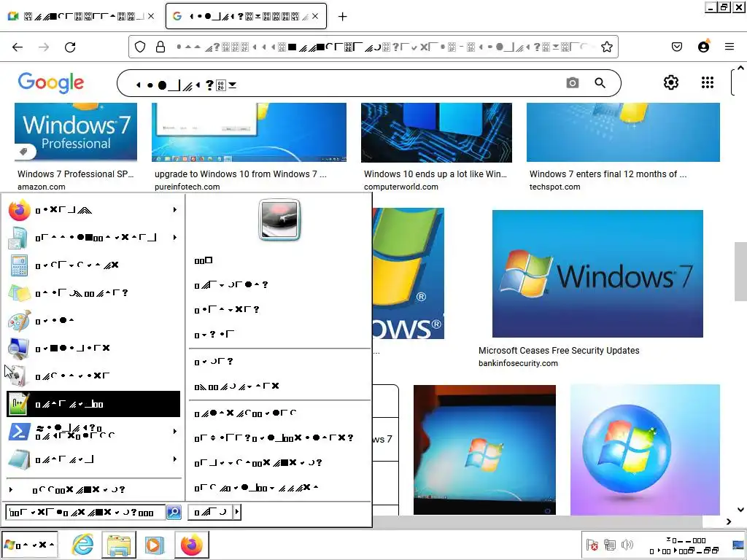The height and width of the screenshot is (560, 747).
Task: Open the Firefox hamburger application menu
Action: (x=729, y=47)
